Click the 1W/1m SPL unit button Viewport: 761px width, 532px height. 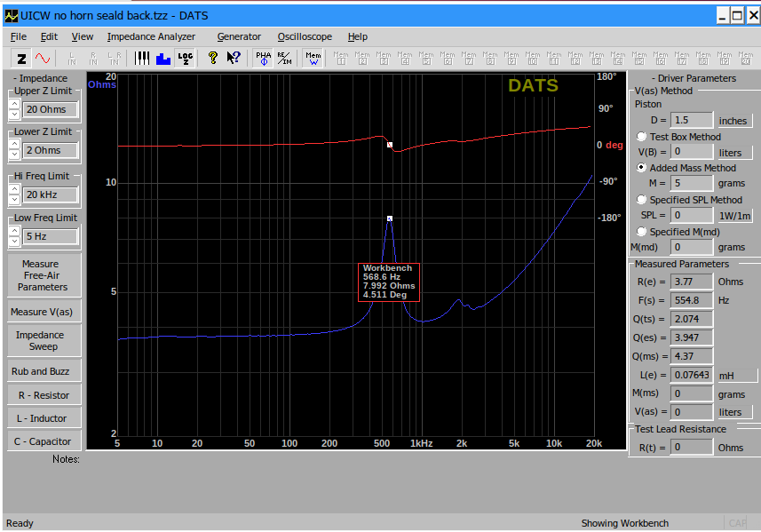(733, 216)
